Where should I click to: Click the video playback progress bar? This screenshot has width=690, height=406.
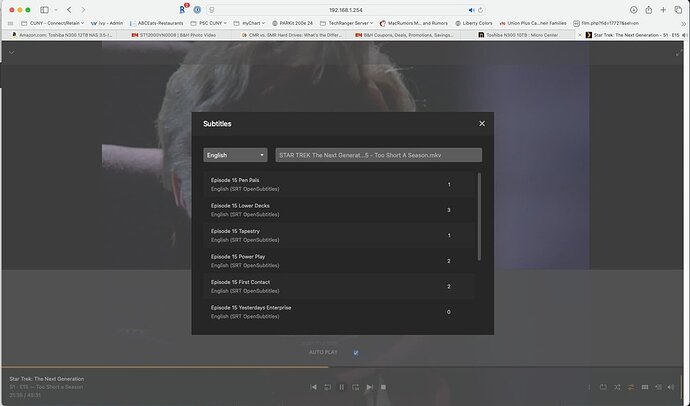coord(342,366)
